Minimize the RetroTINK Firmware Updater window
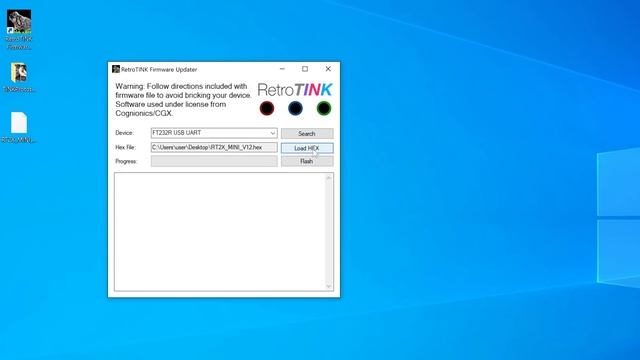The width and height of the screenshot is (640, 360). (282, 69)
